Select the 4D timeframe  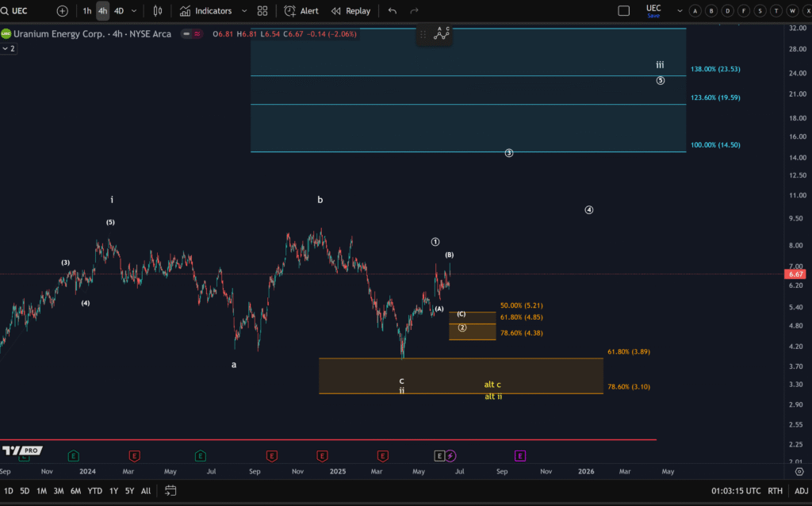[x=119, y=11]
